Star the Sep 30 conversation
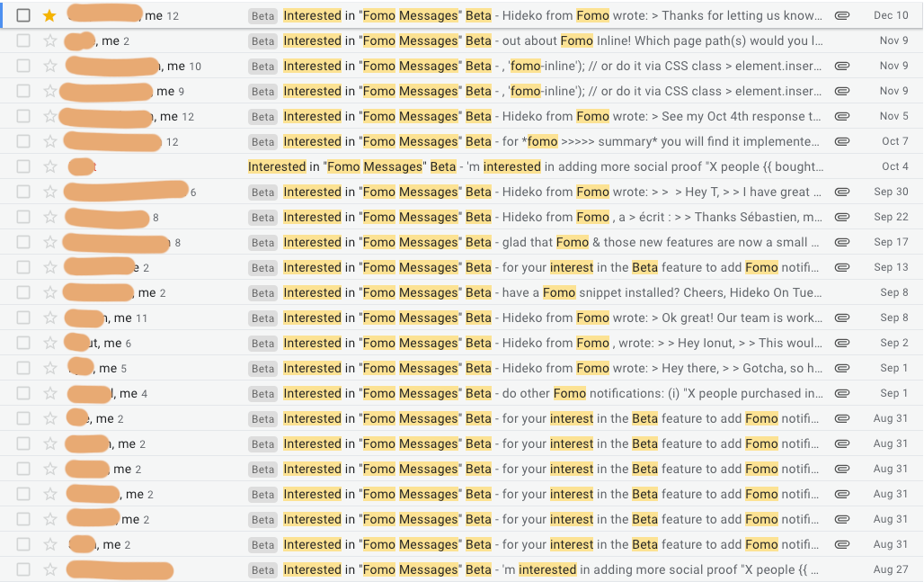 (49, 192)
